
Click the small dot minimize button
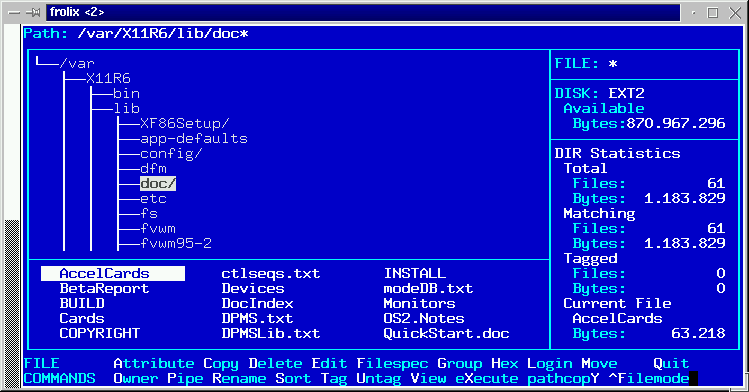click(x=694, y=13)
